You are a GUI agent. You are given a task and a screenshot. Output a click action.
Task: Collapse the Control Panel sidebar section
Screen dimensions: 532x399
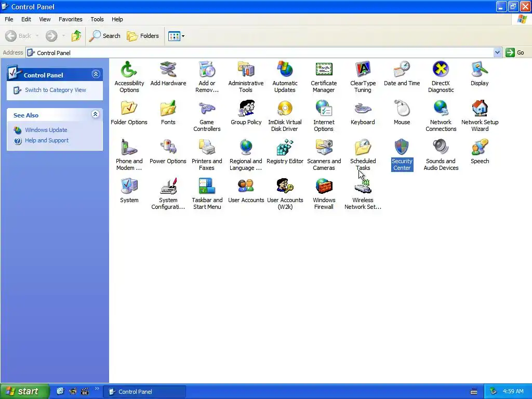click(x=96, y=74)
